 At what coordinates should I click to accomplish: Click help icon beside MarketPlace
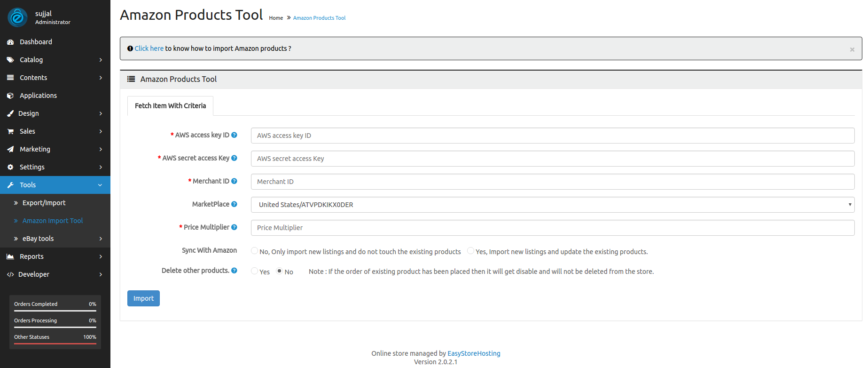(x=234, y=204)
